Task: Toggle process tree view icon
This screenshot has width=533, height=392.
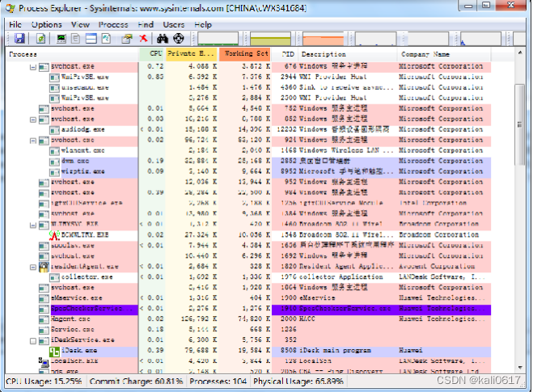Action: click(76, 38)
